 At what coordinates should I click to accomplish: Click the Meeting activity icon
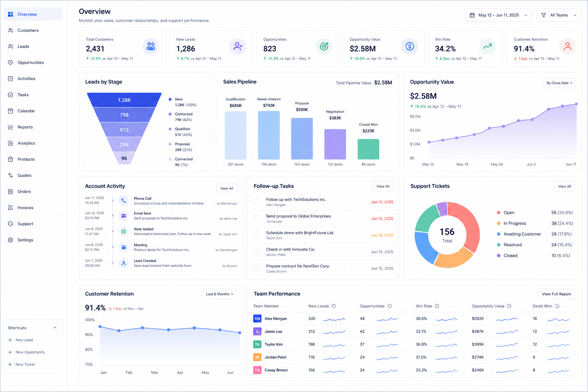tap(124, 247)
